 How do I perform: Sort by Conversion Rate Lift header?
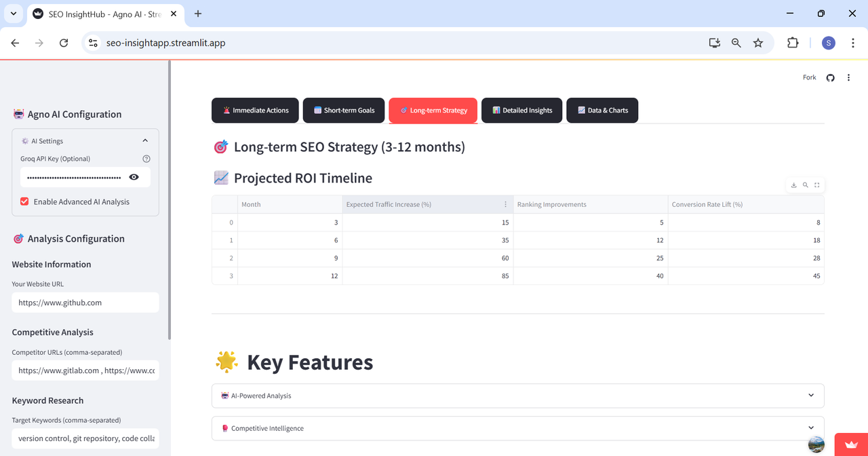click(x=746, y=204)
